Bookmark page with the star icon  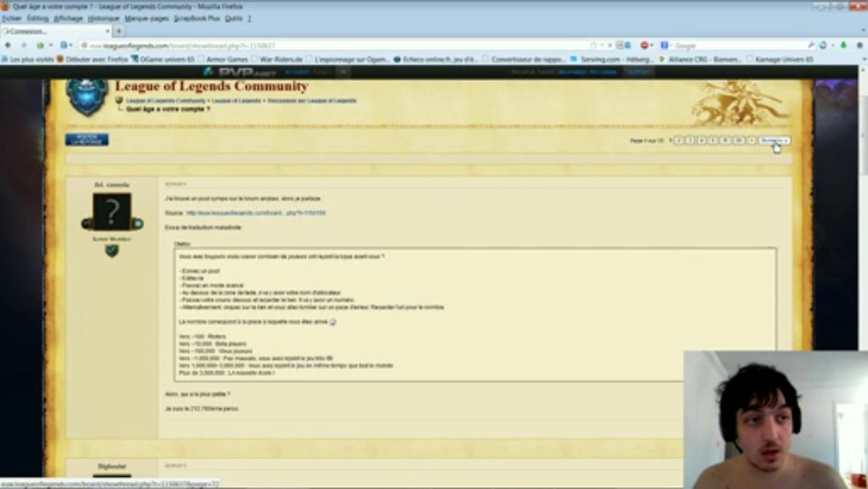point(594,46)
